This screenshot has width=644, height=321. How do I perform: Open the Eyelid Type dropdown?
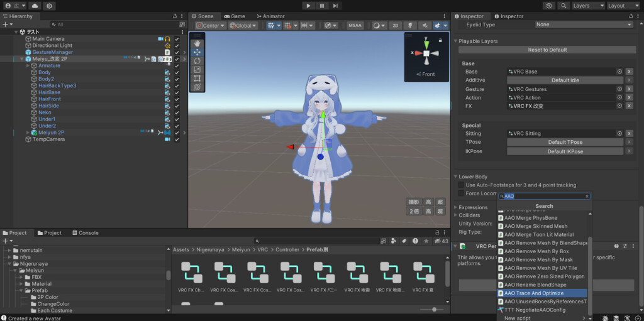pyautogui.click(x=584, y=24)
